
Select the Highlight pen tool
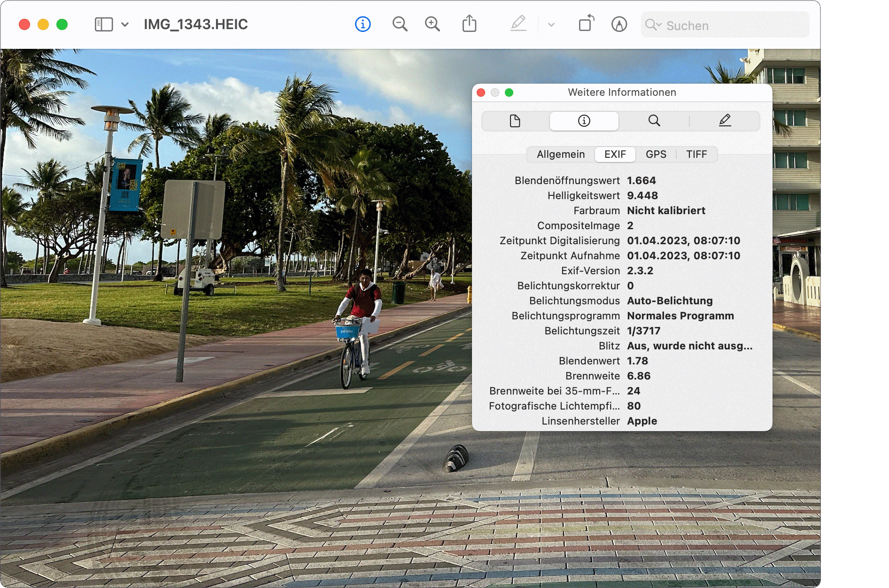pos(518,23)
